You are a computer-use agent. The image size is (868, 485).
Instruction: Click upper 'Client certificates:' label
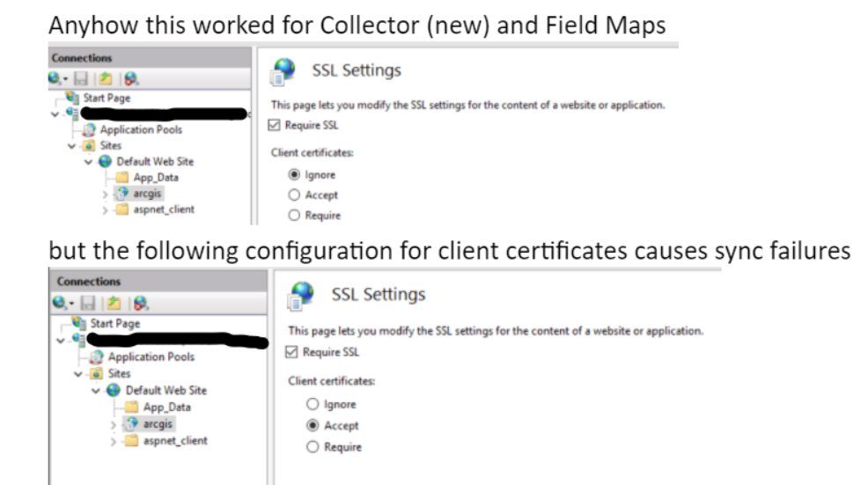click(313, 153)
